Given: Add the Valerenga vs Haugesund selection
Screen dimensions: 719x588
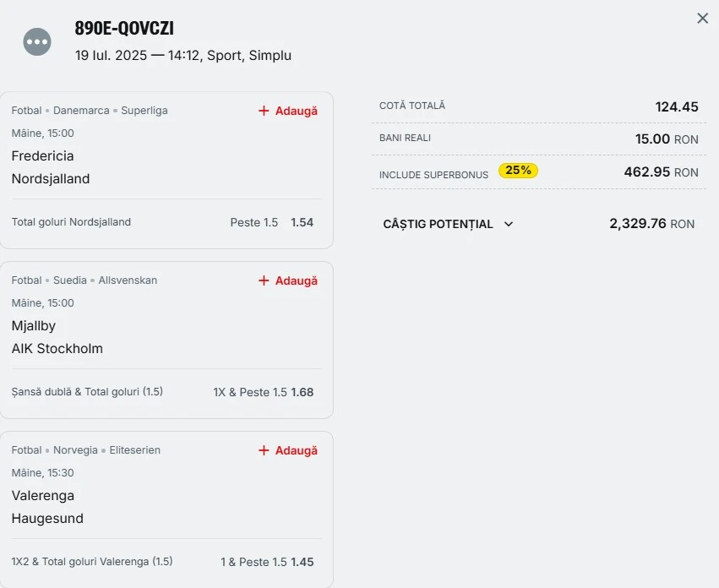Looking at the screenshot, I should pyautogui.click(x=288, y=450).
